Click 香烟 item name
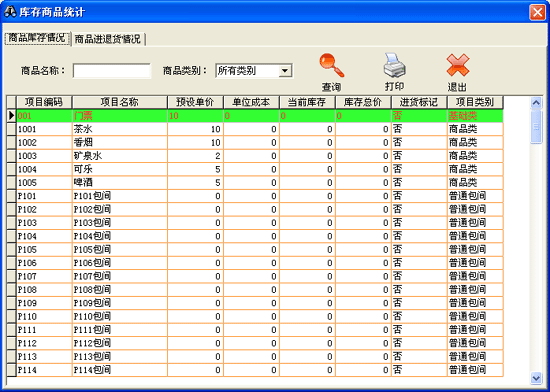The height and width of the screenshot is (392, 550). tap(120, 143)
